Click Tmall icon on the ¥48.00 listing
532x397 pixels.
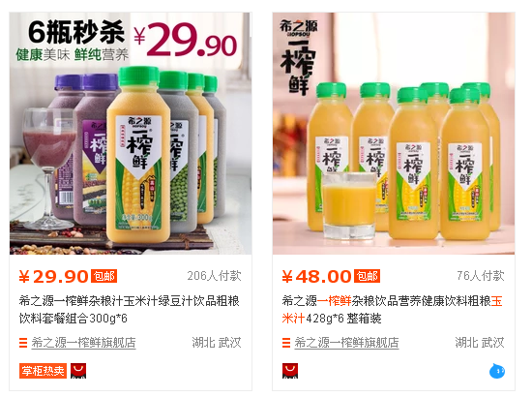290,371
